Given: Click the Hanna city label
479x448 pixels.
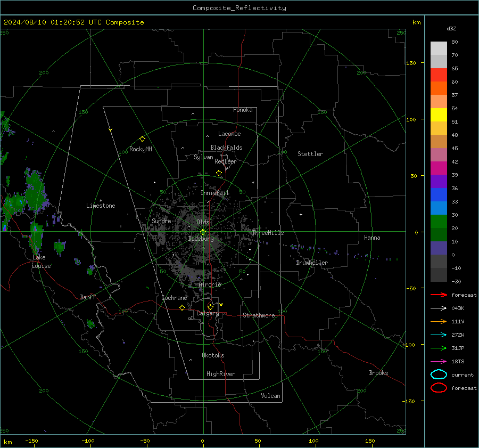Looking at the screenshot, I should (372, 238).
